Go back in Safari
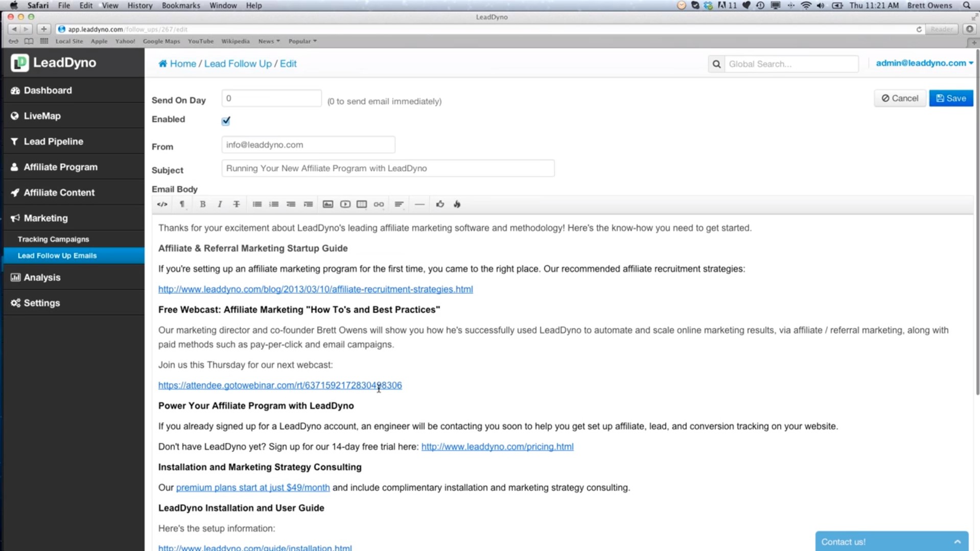This screenshot has height=551, width=980. tap(14, 29)
